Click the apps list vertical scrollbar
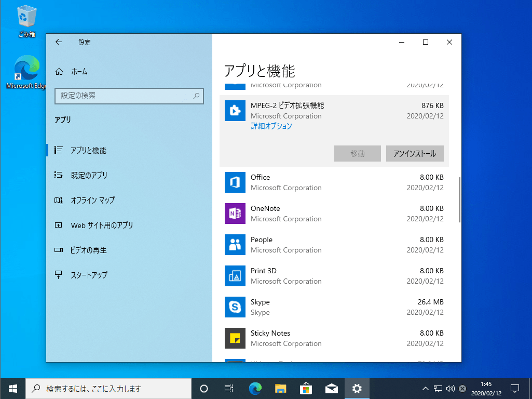532x399 pixels. (459, 199)
